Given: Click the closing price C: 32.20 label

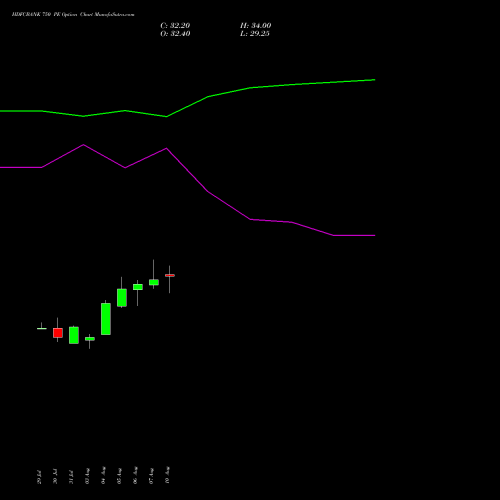Looking at the screenshot, I should (x=175, y=26).
